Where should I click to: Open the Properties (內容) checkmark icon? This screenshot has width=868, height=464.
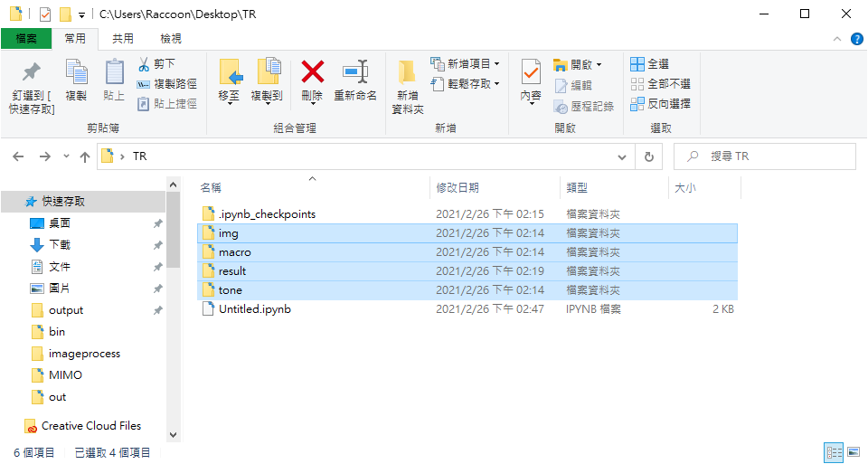click(x=531, y=72)
